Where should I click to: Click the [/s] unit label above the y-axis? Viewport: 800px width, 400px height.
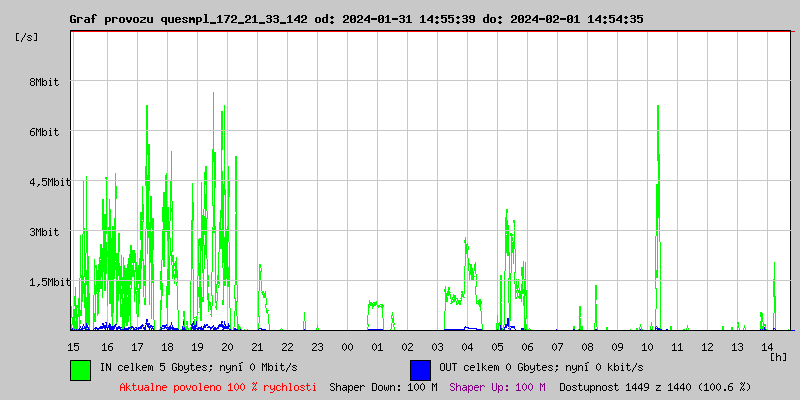[27, 36]
